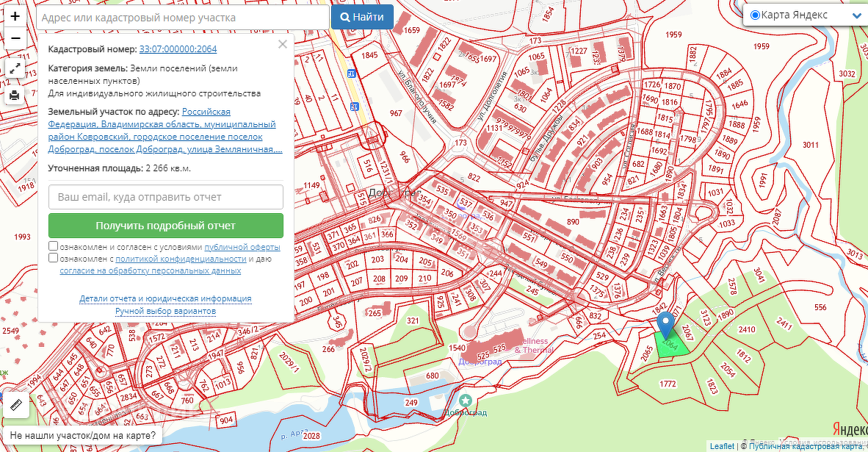This screenshot has height=452, width=868.
Task: Select parcel 321 on the map
Action: (413, 320)
